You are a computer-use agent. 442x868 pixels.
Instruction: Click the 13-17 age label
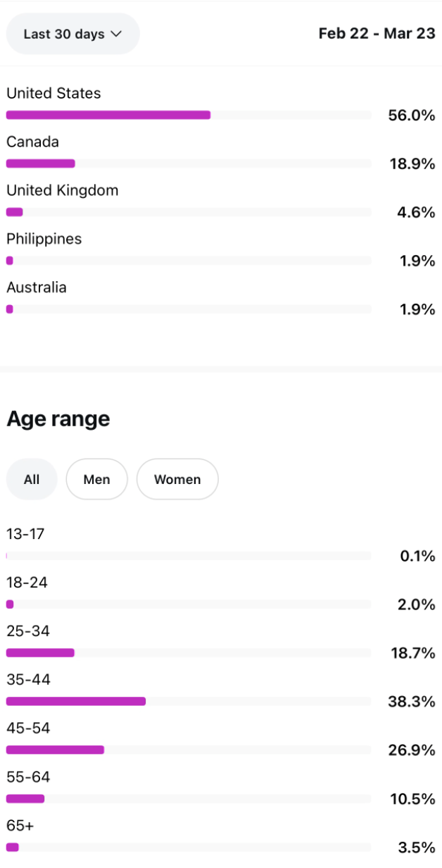25,534
